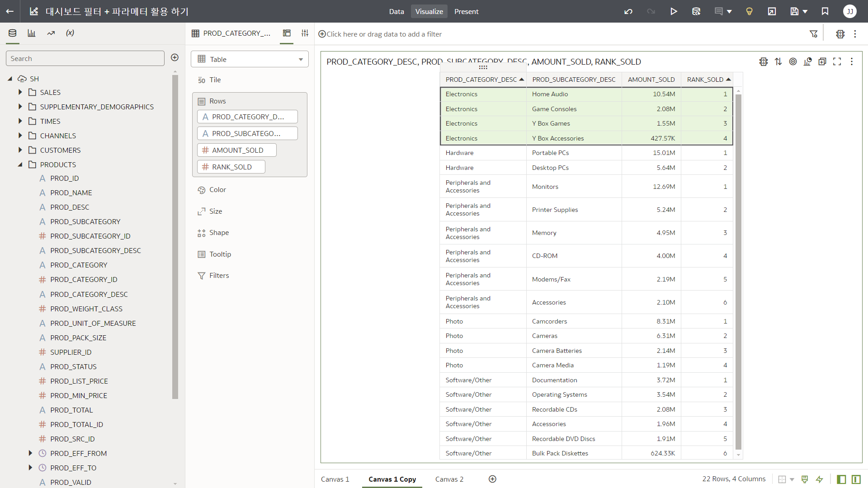The height and width of the screenshot is (488, 868).
Task: Toggle the Auto Apply Data lightning icon
Action: tap(819, 479)
